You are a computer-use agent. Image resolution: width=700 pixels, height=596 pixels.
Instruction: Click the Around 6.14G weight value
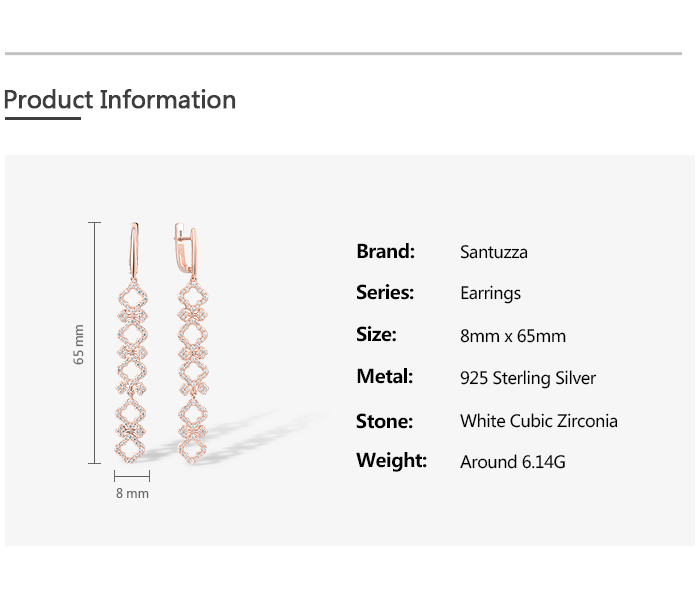pyautogui.click(x=513, y=462)
